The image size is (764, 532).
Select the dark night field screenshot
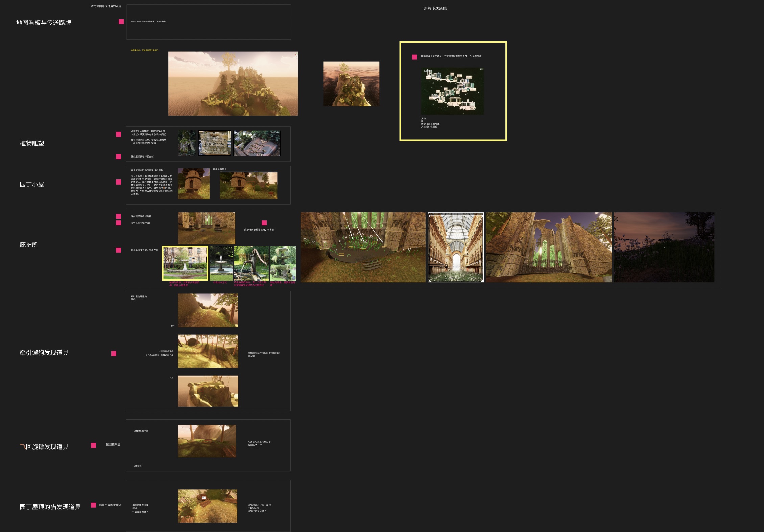click(x=664, y=247)
